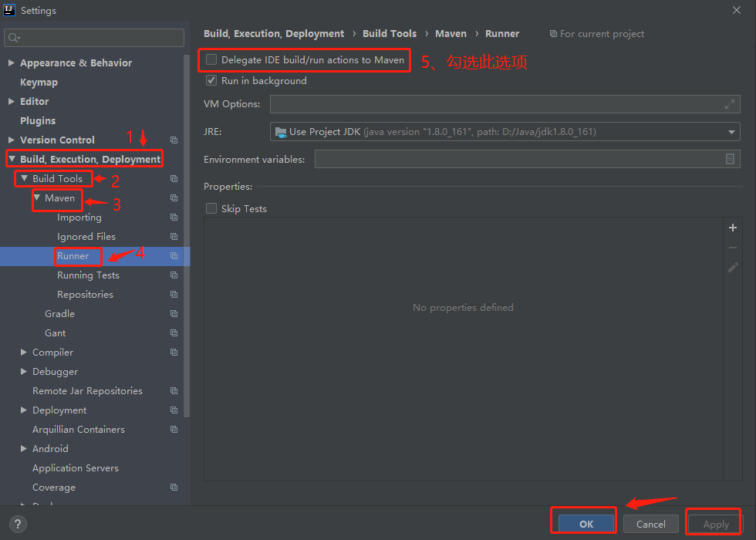Click the settings search field

point(94,38)
